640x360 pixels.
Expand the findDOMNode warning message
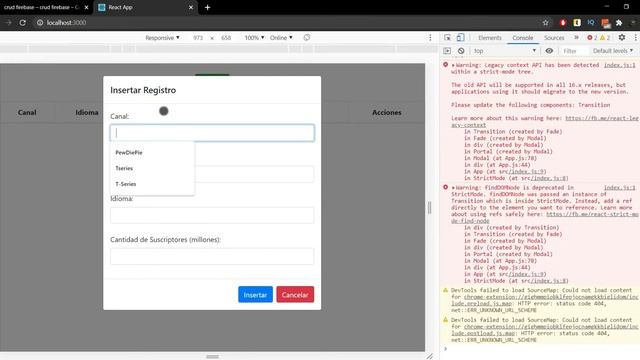click(453, 188)
